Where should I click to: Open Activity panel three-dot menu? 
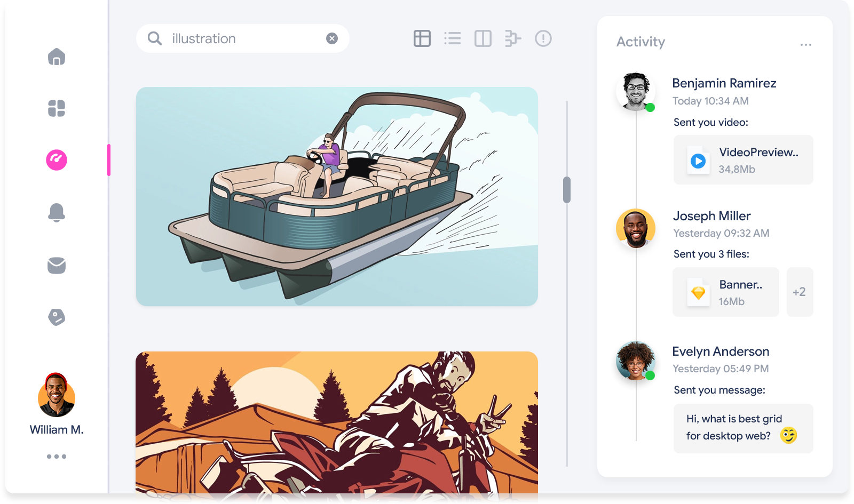[805, 45]
